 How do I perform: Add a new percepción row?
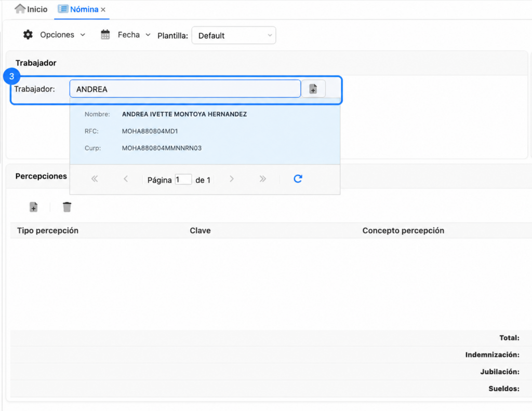click(34, 207)
